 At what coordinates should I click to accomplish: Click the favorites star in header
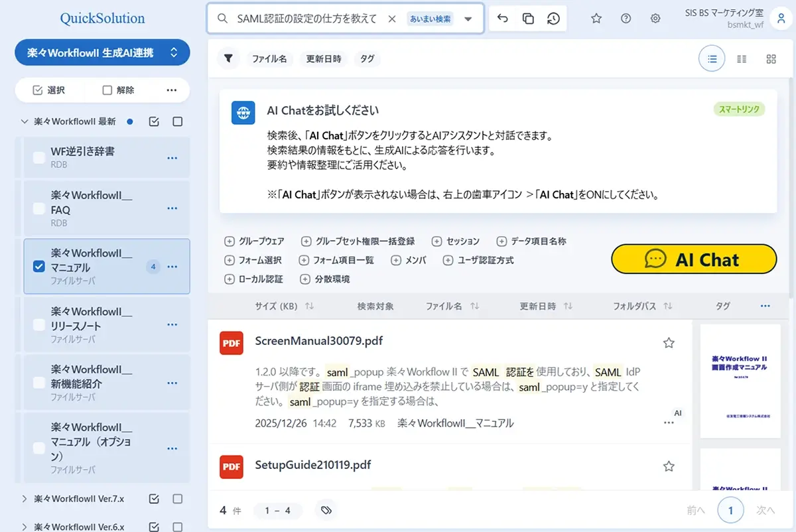point(596,19)
